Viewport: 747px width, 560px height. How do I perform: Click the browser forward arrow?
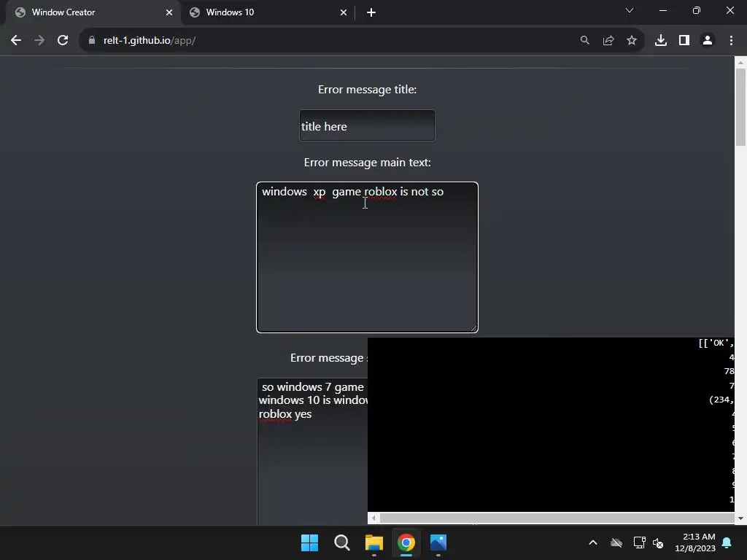[x=39, y=41]
